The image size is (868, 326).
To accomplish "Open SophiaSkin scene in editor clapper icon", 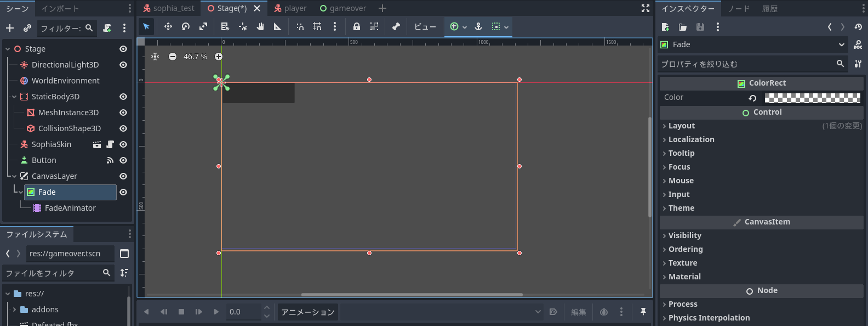I will 97,144.
